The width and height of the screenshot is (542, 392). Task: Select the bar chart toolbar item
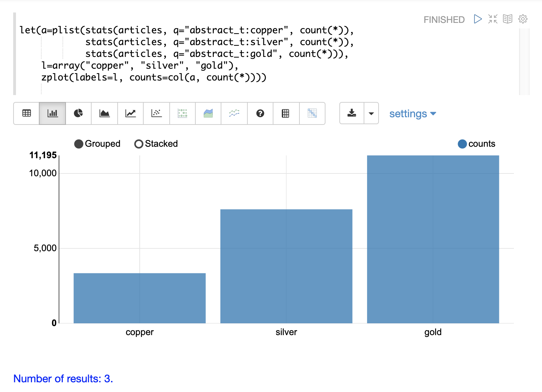[52, 113]
